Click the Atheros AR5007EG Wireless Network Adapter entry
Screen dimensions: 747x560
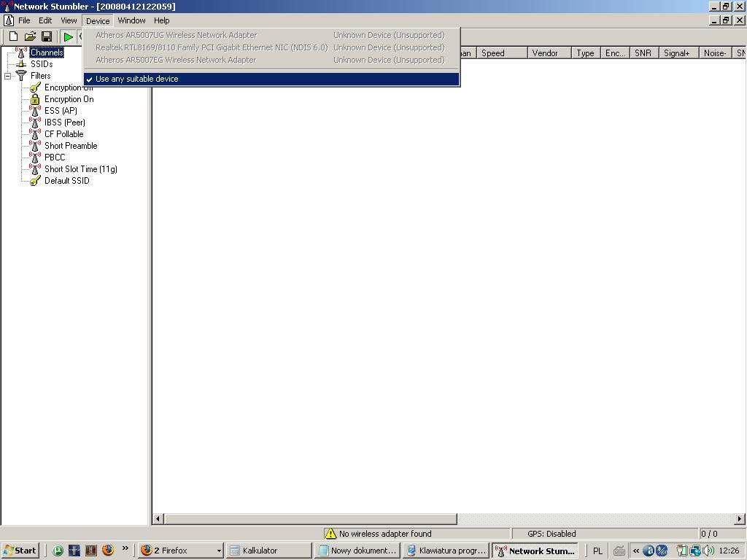click(x=271, y=60)
